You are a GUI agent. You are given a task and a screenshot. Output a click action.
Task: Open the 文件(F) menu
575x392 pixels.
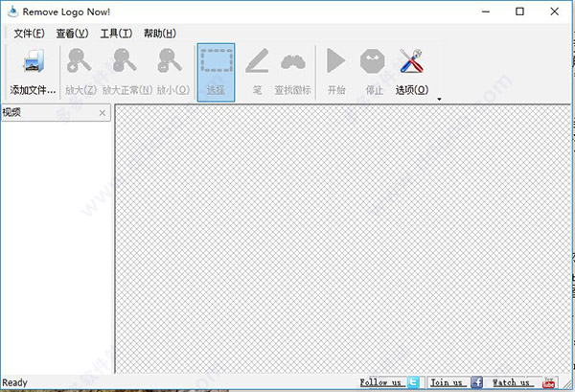(29, 34)
